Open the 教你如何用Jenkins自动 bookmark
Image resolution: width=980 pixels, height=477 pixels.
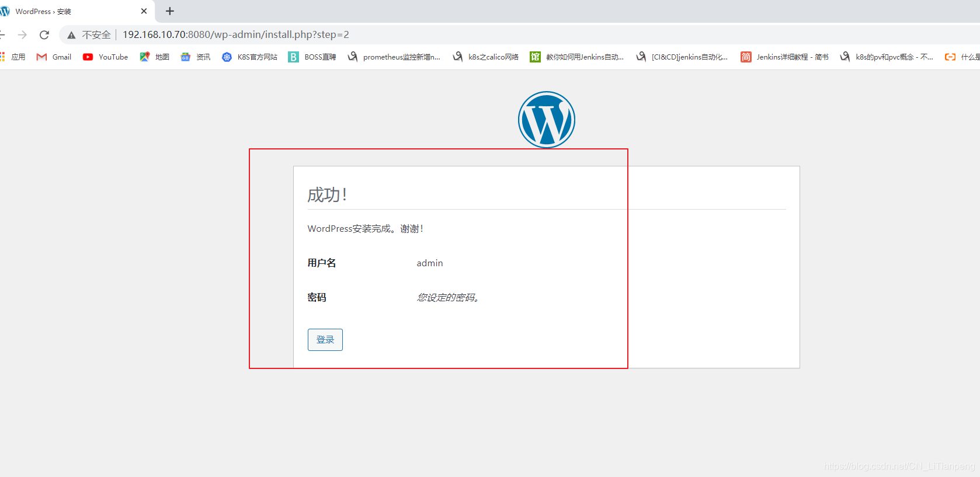pyautogui.click(x=577, y=57)
